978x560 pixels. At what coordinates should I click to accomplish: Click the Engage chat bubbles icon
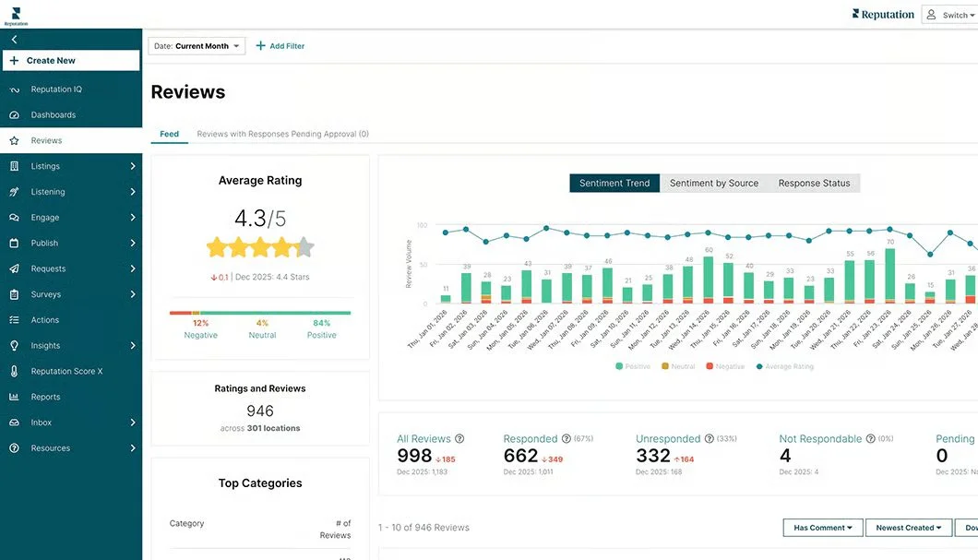point(14,218)
